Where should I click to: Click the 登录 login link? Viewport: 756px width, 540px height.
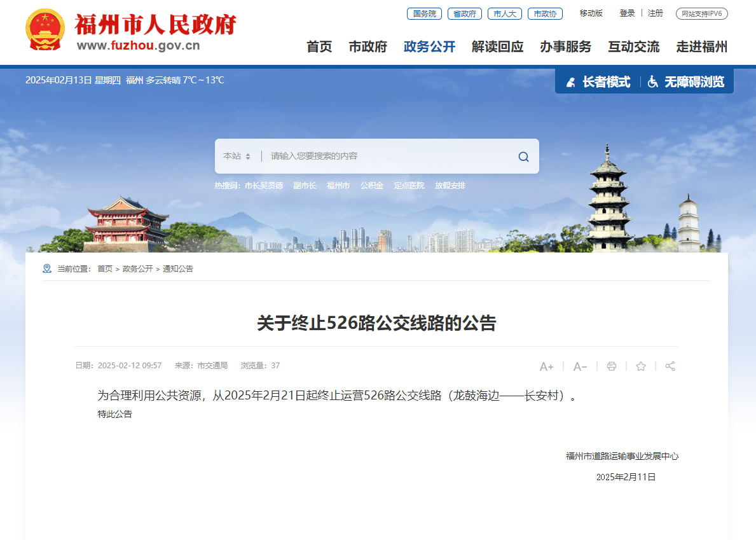click(x=627, y=13)
